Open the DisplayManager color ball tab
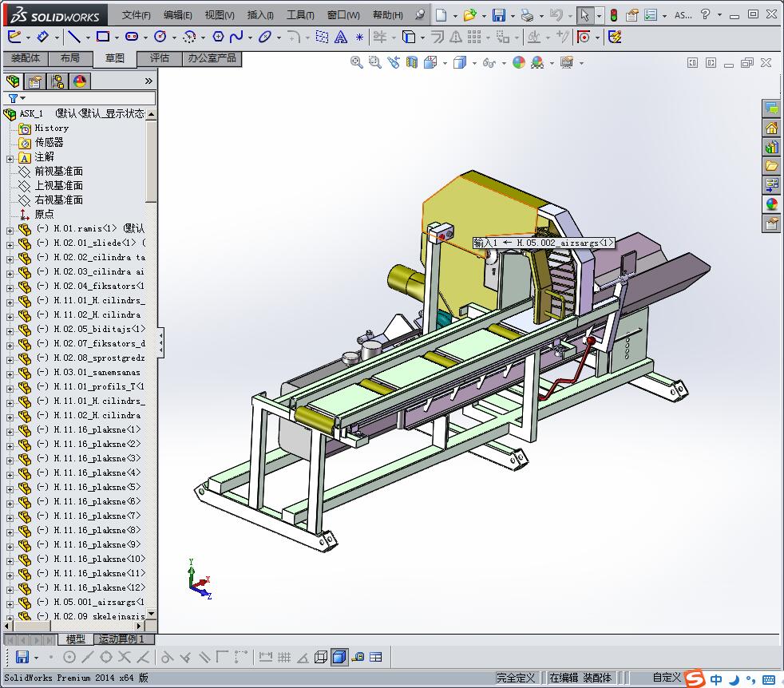Viewport: 784px width, 688px height. [x=80, y=81]
